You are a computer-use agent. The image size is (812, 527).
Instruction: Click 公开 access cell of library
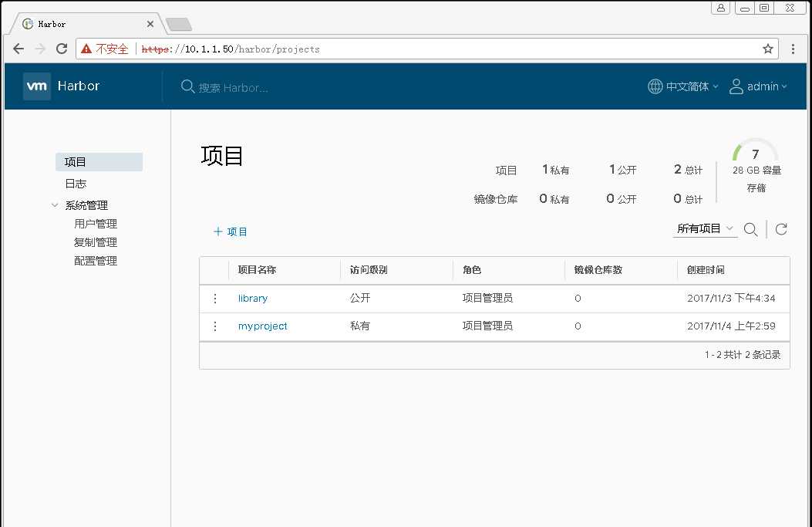pyautogui.click(x=360, y=298)
